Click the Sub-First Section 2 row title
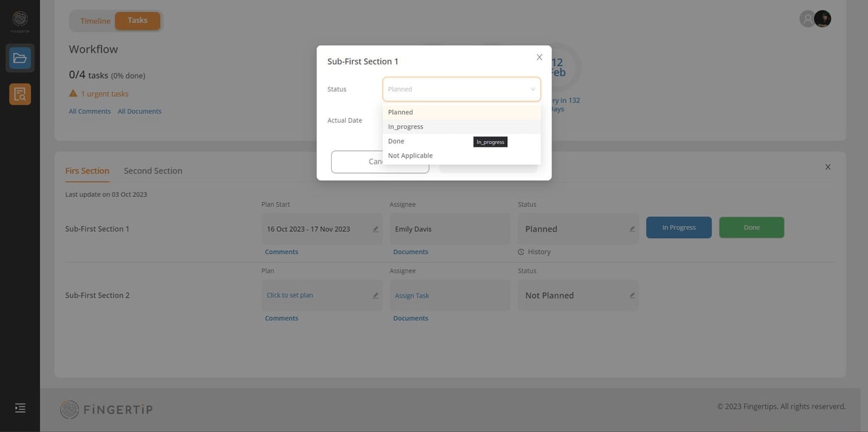The image size is (868, 432). (97, 295)
